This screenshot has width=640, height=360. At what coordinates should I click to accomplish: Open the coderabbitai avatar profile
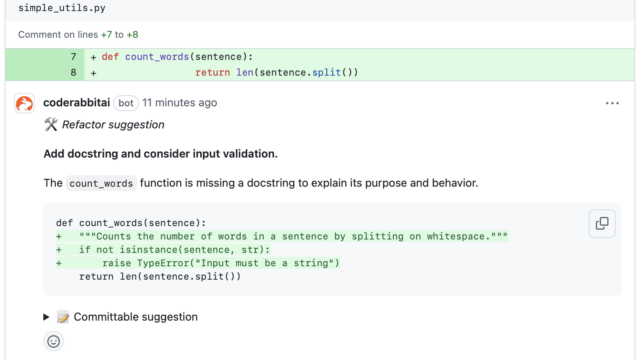[24, 103]
